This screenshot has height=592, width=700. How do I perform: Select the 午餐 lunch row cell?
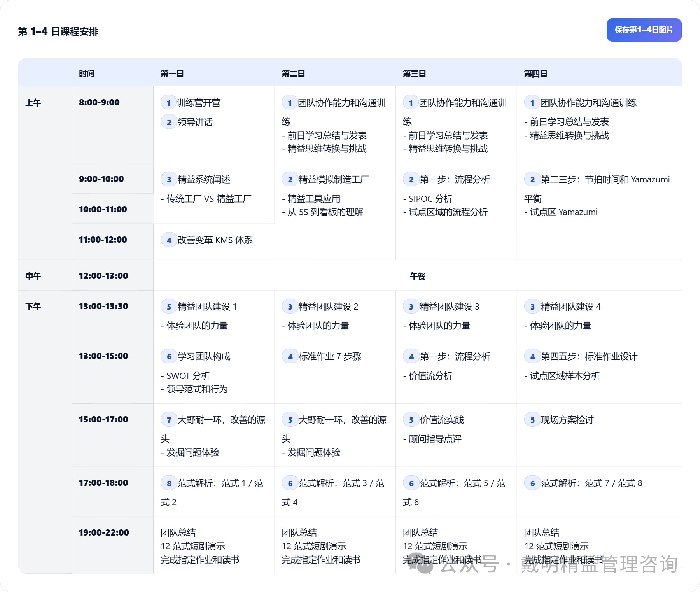coord(417,276)
